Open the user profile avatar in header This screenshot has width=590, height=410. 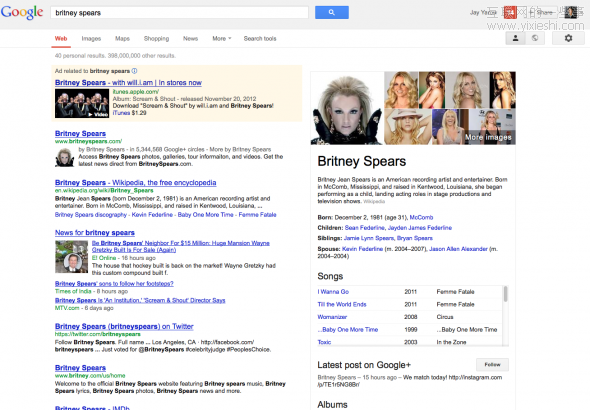pos(570,12)
